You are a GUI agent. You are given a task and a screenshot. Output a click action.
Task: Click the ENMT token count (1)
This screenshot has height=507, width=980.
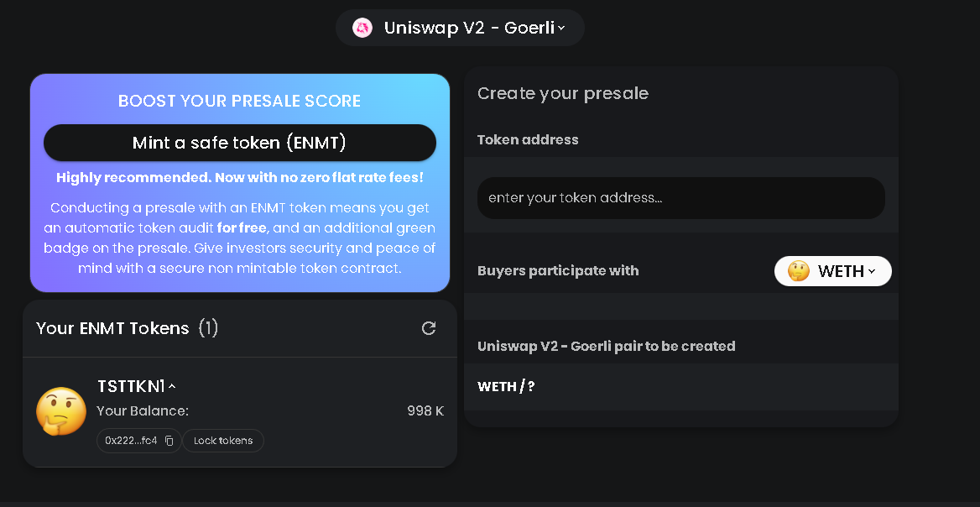[208, 328]
